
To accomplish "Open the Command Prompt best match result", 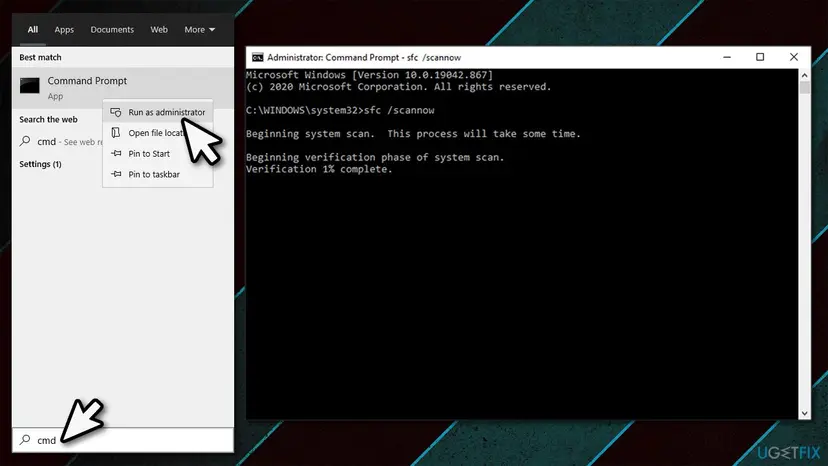I will [x=123, y=88].
